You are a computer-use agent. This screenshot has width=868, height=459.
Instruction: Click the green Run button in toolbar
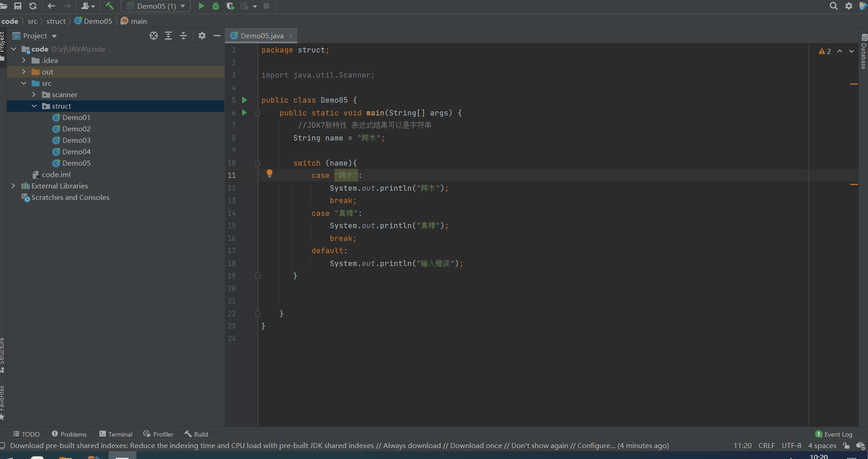pos(201,6)
